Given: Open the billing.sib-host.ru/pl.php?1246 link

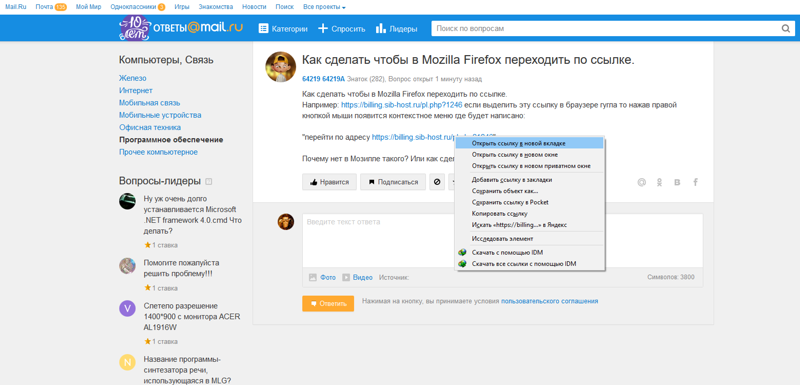Looking at the screenshot, I should pyautogui.click(x=402, y=105).
